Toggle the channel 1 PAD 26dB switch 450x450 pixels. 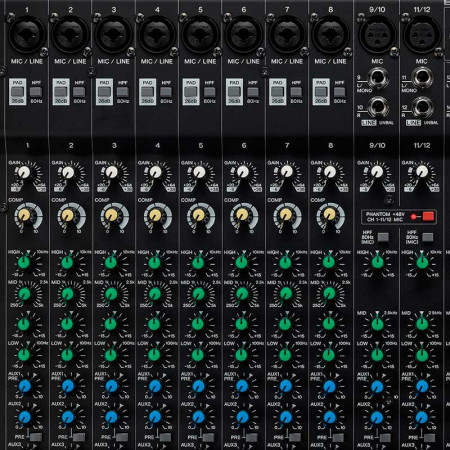tap(17, 92)
